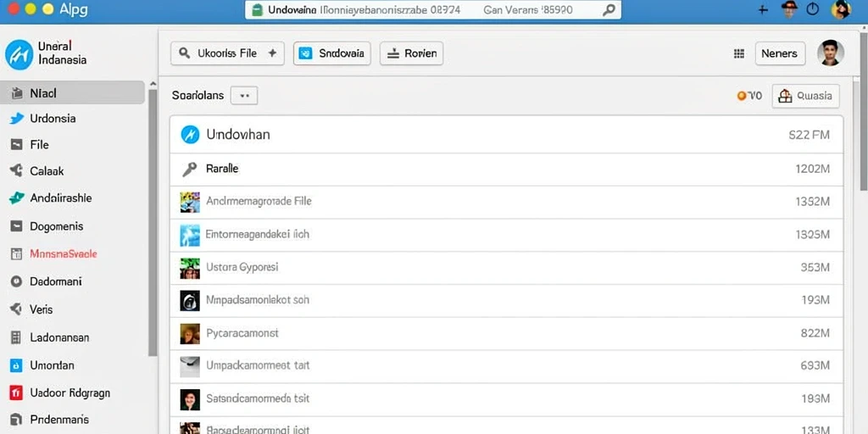This screenshot has height=434, width=868.
Task: Click the green Andalirashie icon
Action: click(x=17, y=198)
